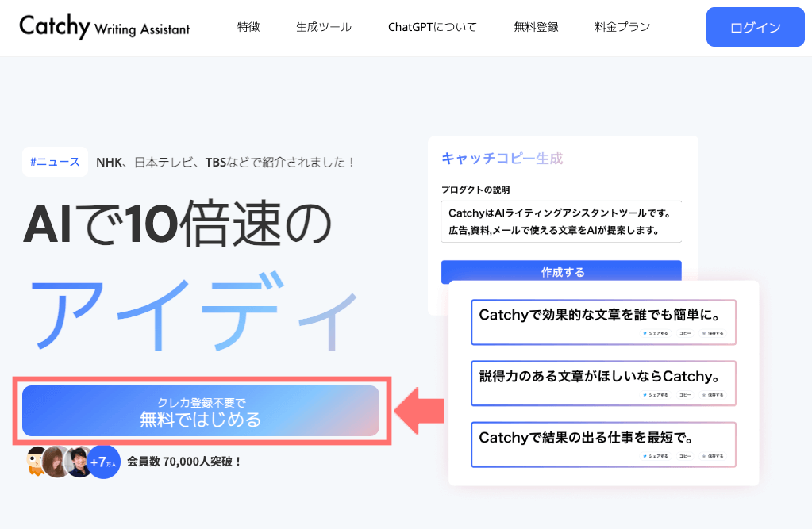Select the プロダクトの説明 label
812x529 pixels.
(x=475, y=190)
